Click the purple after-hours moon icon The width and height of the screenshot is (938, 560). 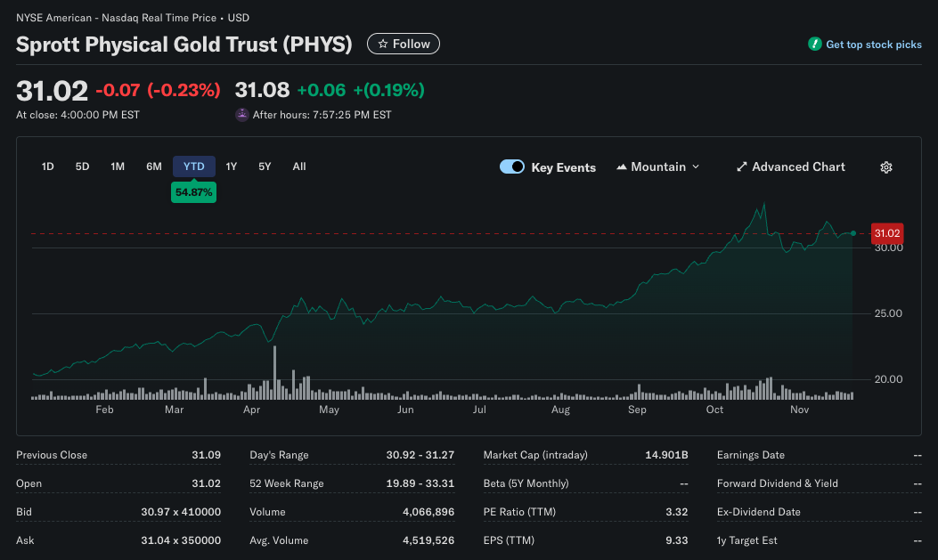[241, 115]
